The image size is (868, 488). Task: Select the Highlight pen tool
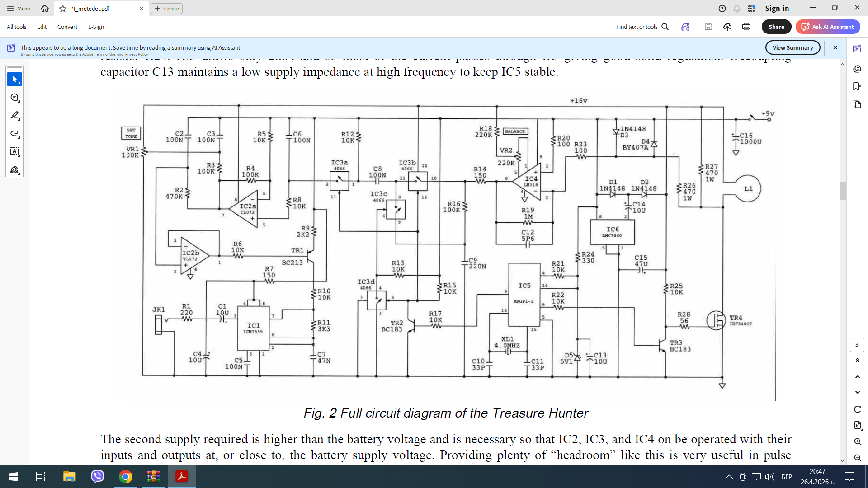(14, 116)
